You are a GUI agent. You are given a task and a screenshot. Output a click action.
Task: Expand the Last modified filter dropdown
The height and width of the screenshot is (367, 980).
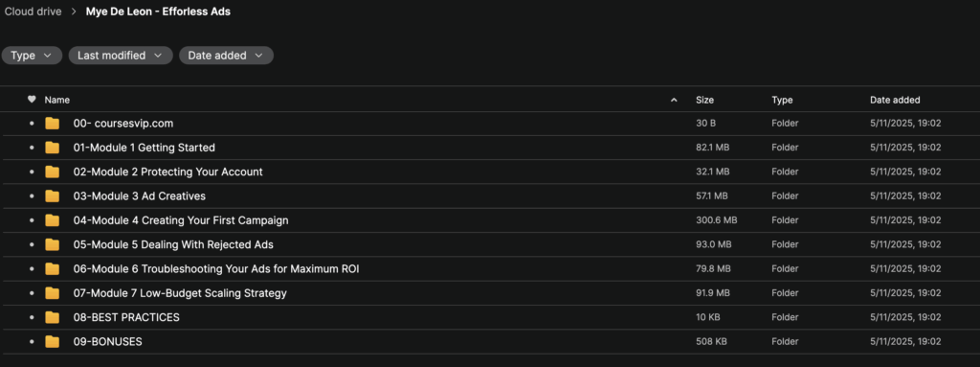(120, 56)
